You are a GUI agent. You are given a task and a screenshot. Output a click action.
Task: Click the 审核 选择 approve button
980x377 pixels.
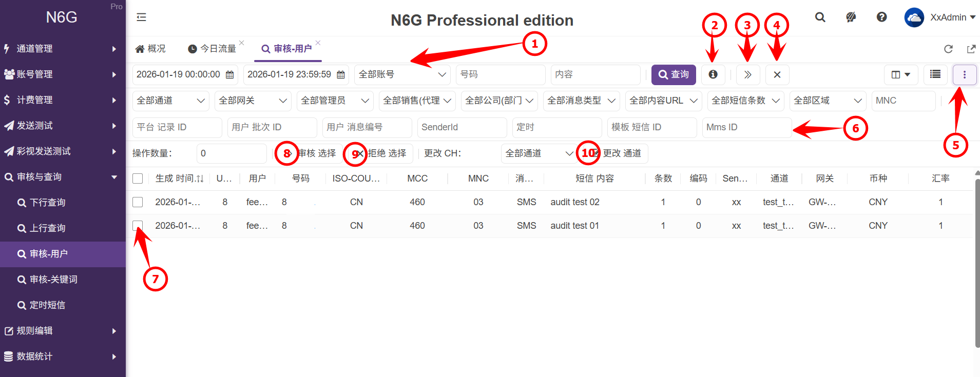pos(311,153)
